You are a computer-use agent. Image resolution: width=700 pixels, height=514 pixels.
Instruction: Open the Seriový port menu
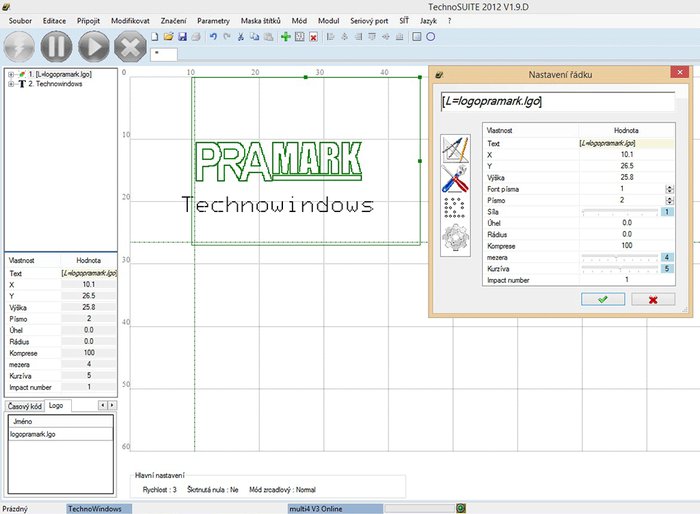[369, 21]
